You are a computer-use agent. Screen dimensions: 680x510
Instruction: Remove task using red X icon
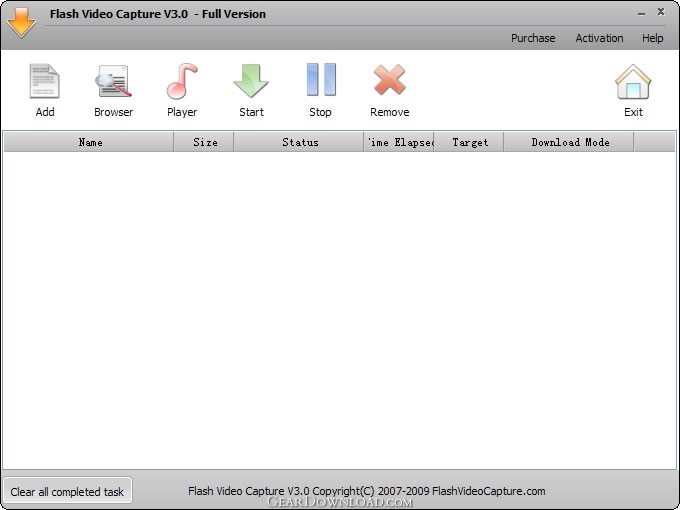(x=389, y=79)
